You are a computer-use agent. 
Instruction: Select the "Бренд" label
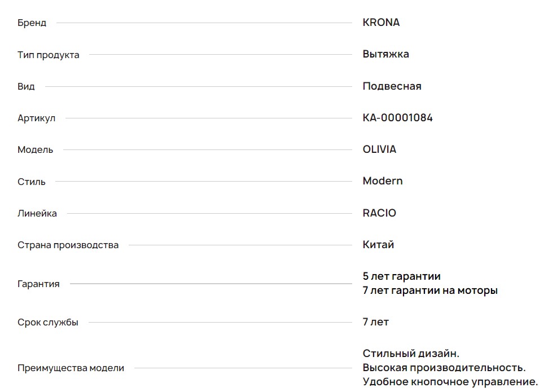32,23
